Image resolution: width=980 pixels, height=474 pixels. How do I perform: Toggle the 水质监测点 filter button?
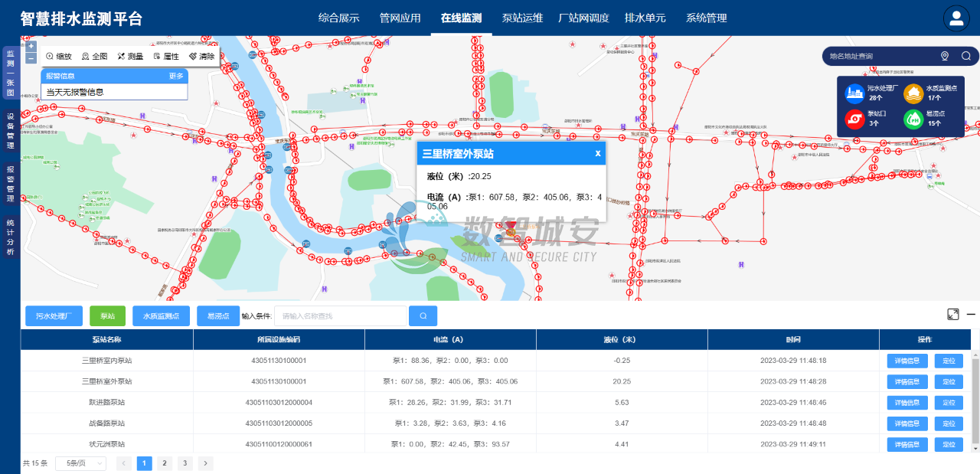(161, 315)
